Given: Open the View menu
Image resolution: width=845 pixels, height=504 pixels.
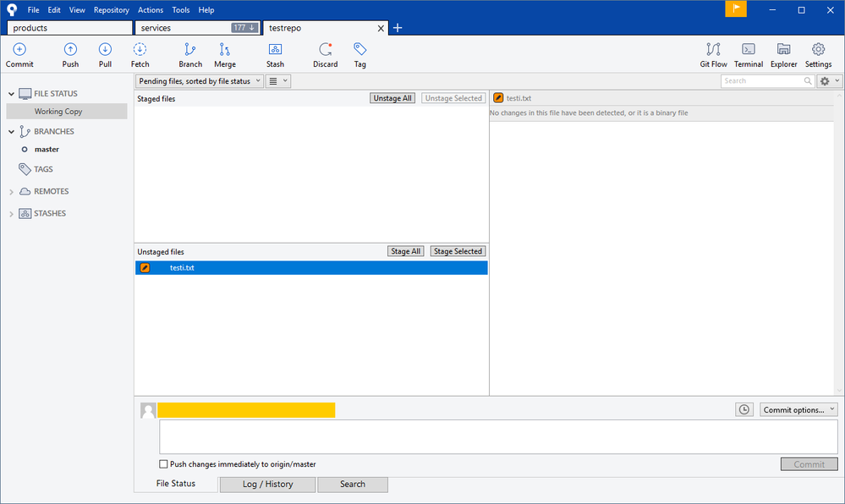Looking at the screenshot, I should (77, 9).
